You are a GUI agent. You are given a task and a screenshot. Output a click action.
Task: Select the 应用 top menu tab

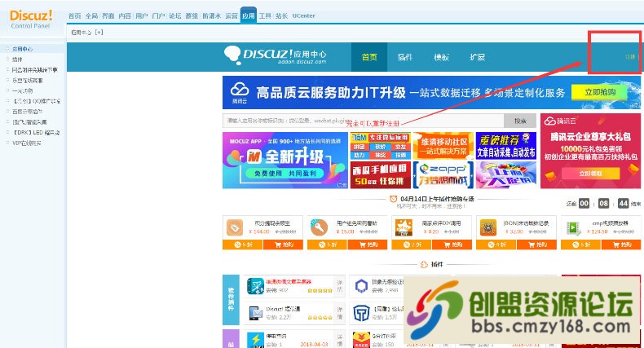coord(249,15)
